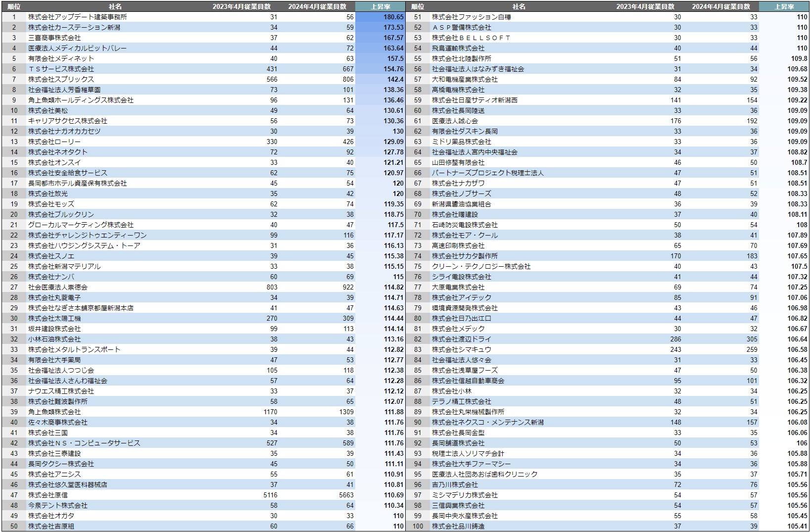Select the cell 株式会社ファッション白樺
The width and height of the screenshot is (810, 532).
pos(471,17)
